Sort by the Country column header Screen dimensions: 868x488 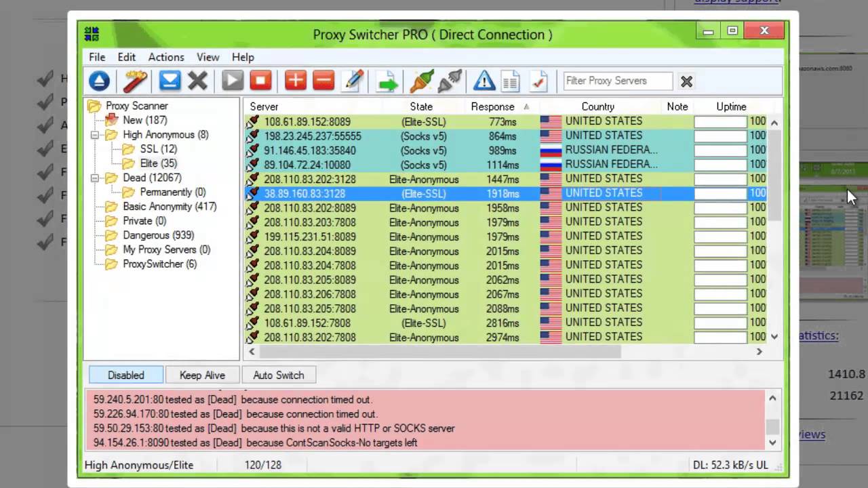click(x=598, y=106)
